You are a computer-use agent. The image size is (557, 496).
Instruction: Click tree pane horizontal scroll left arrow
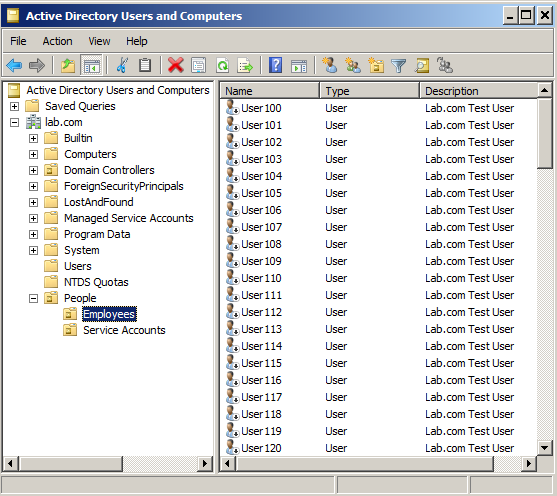pos(10,463)
